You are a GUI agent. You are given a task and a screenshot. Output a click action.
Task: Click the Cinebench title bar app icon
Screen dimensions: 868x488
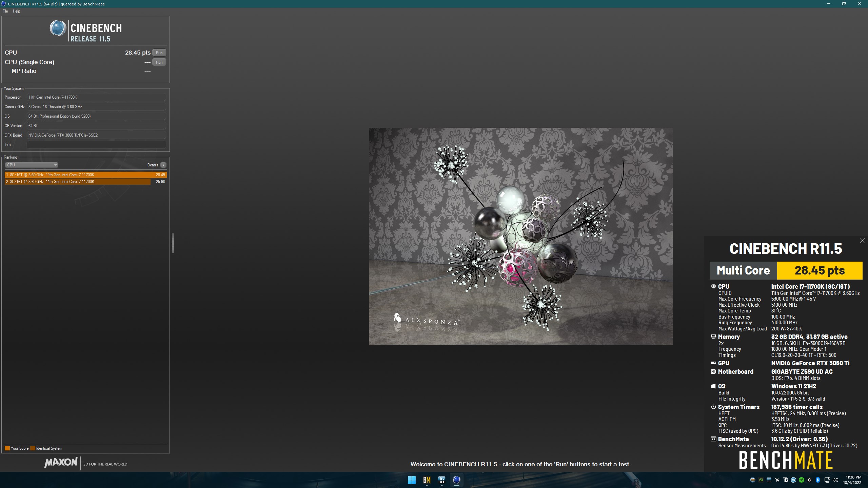(3, 4)
